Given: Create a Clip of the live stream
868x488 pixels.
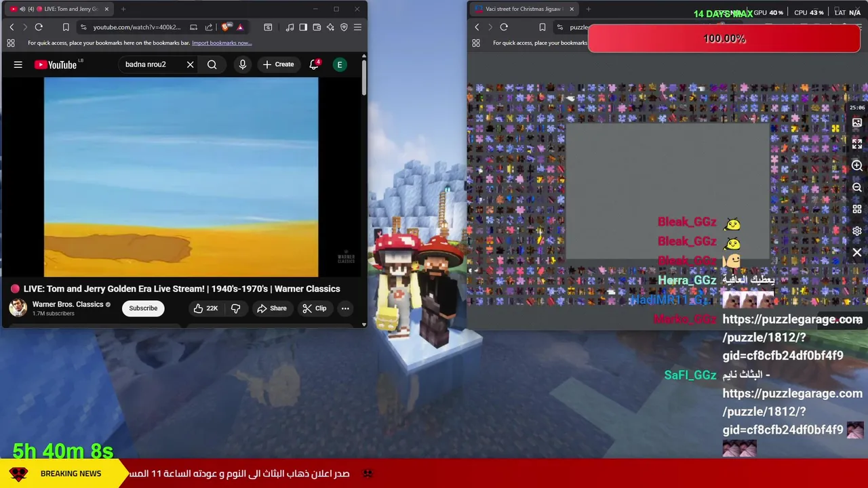Looking at the screenshot, I should pos(315,308).
